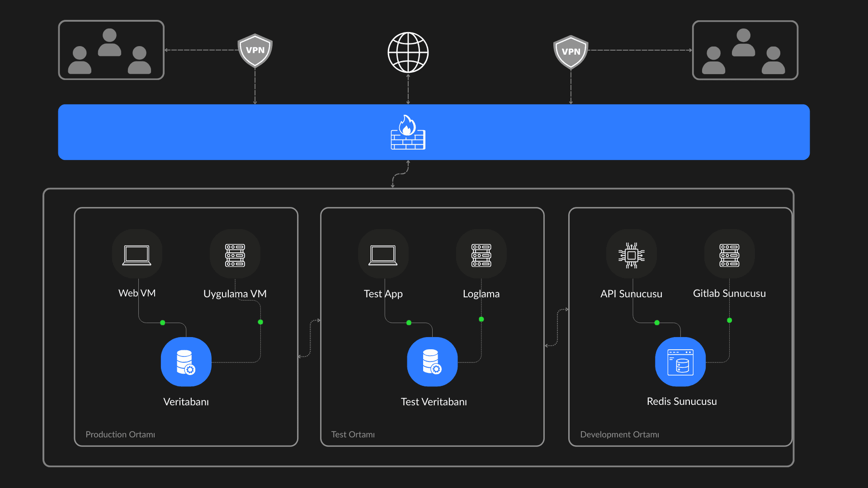Click the Test Veritabanı database icon

tap(432, 362)
